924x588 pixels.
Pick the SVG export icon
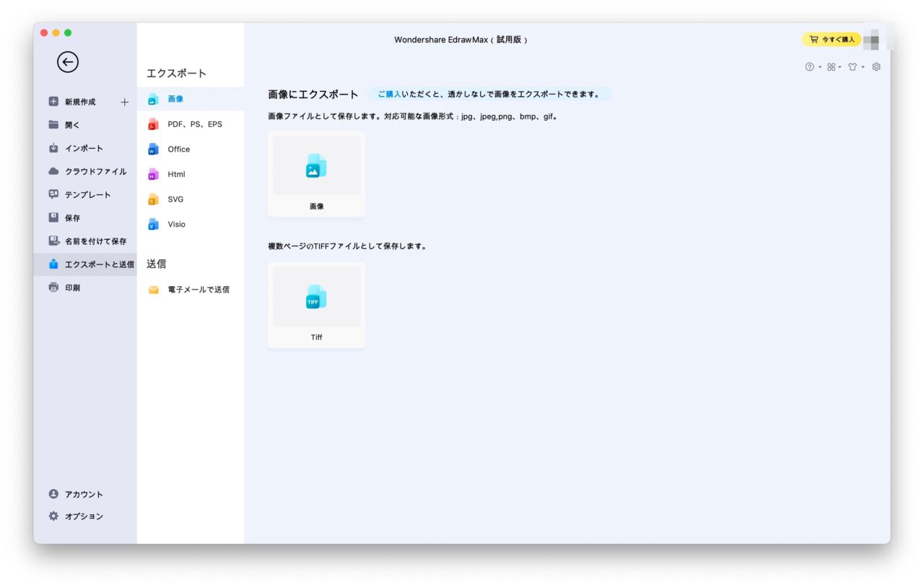pos(152,199)
